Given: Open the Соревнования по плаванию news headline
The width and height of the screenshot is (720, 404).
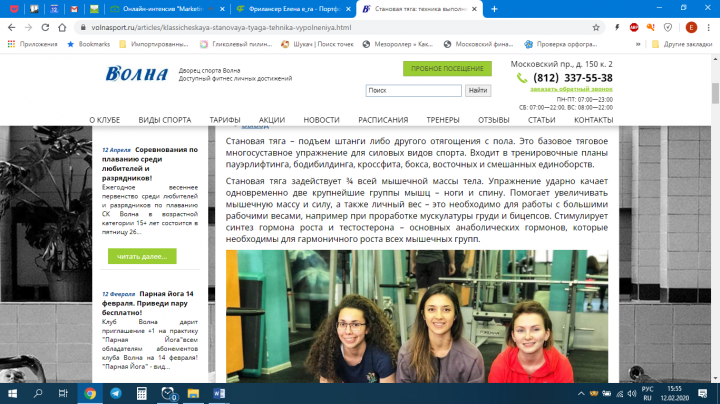Looking at the screenshot, I should coord(150,163).
